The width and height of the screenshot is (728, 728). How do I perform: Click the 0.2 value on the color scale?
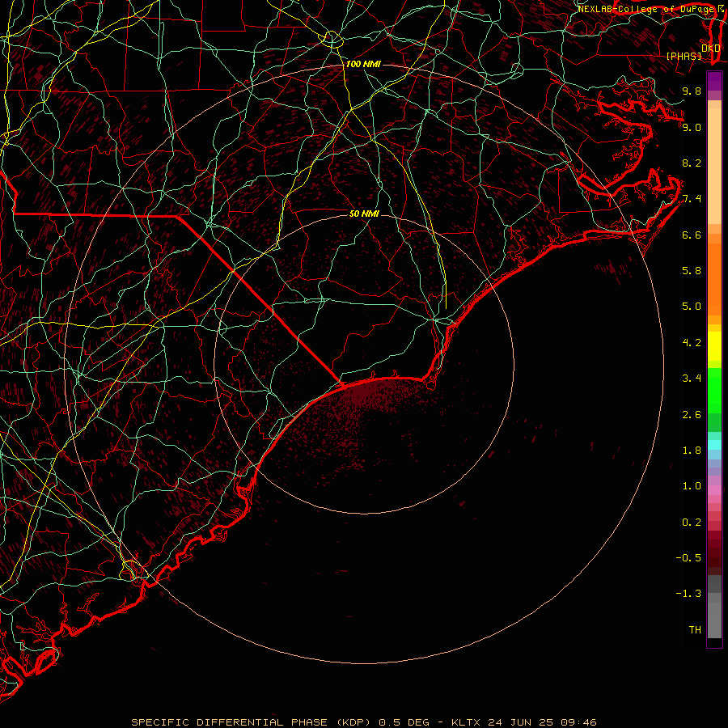[692, 523]
